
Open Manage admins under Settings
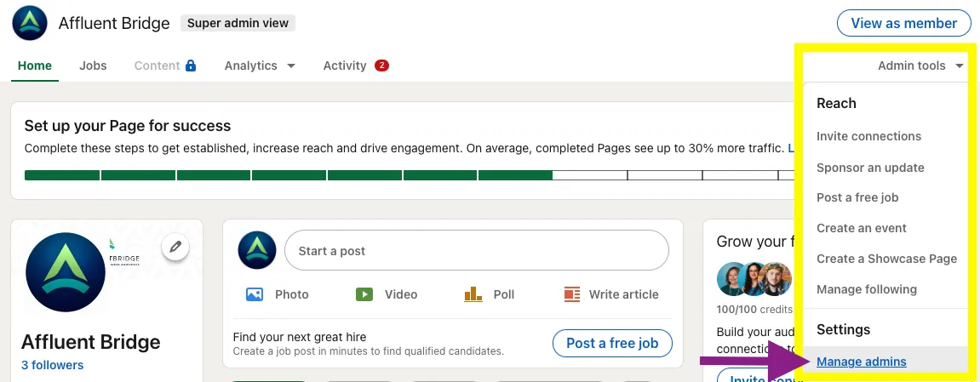tap(861, 362)
